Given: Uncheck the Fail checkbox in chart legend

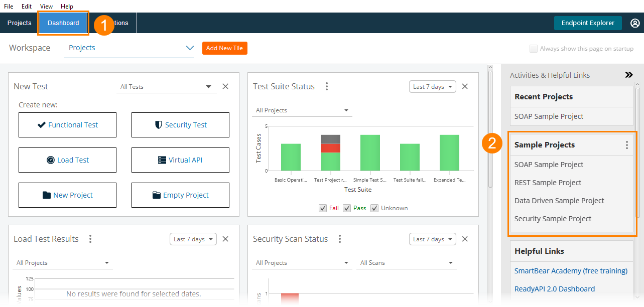Looking at the screenshot, I should (323, 208).
